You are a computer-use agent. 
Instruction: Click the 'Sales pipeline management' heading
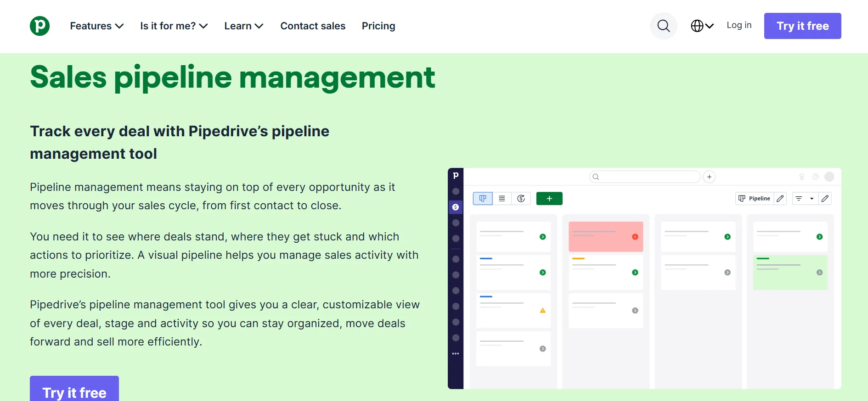232,77
